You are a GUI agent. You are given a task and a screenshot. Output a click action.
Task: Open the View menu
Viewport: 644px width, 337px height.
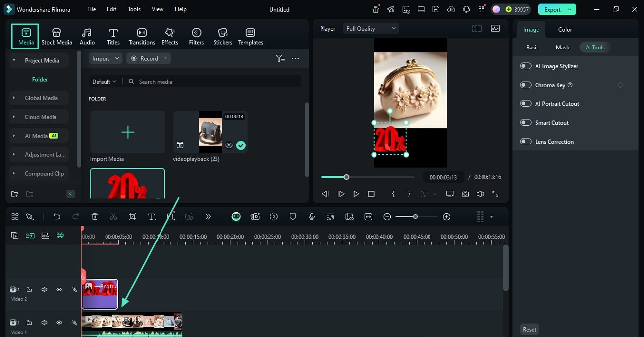[158, 9]
